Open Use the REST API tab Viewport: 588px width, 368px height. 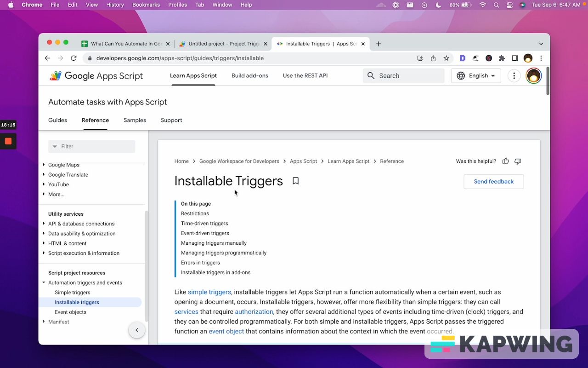tap(305, 76)
